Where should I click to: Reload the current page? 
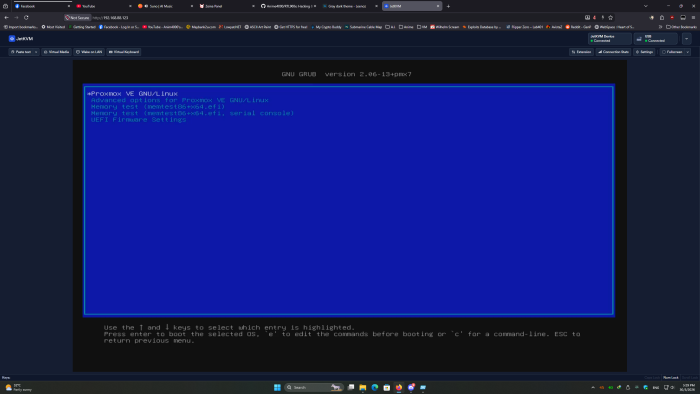26,17
